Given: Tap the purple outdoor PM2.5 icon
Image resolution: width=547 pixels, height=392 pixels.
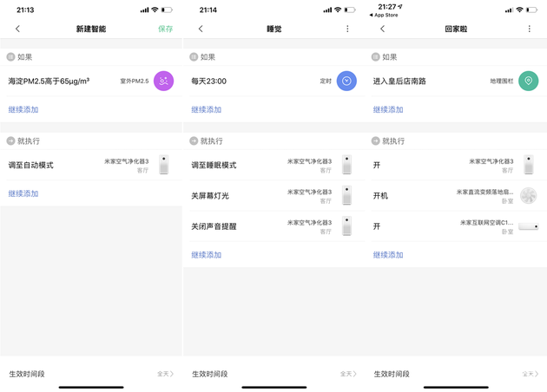Looking at the screenshot, I should click(163, 81).
